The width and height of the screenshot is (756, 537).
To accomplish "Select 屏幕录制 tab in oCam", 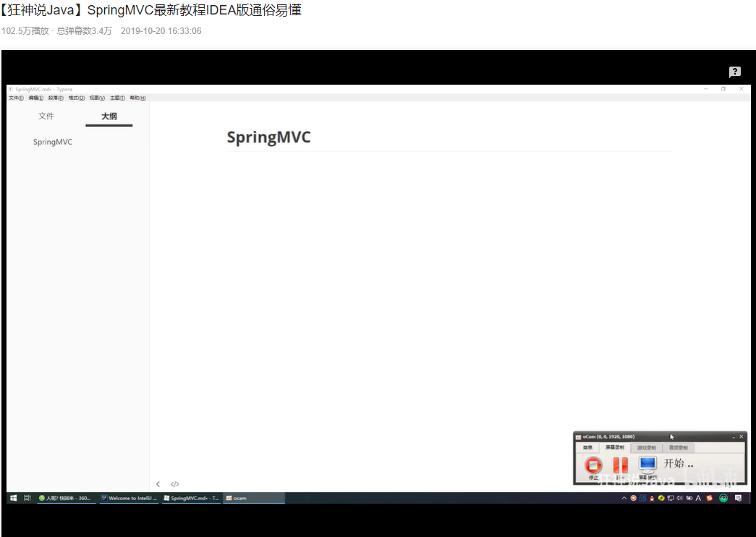I will (x=614, y=447).
